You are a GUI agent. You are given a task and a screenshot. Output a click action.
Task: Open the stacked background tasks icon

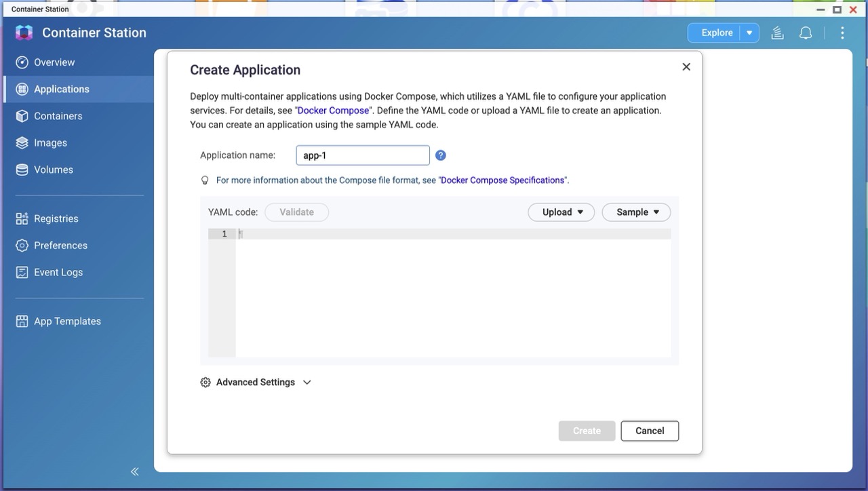coord(778,33)
